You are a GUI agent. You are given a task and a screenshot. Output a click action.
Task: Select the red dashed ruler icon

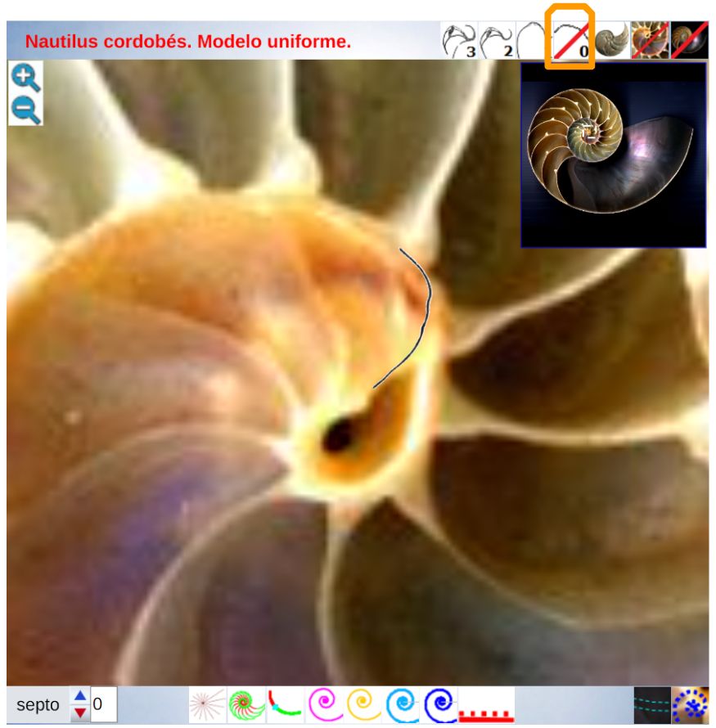tap(486, 706)
